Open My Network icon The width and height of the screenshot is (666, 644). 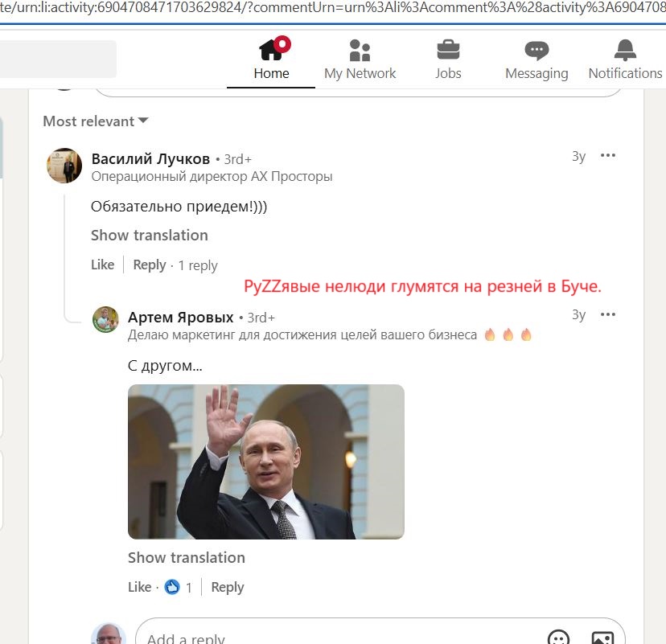coord(360,51)
